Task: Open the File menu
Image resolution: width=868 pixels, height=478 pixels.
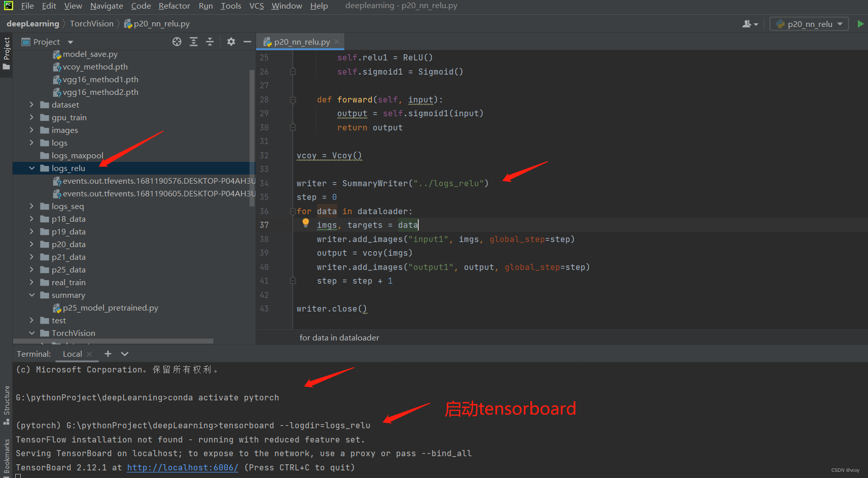Action: 27,6
